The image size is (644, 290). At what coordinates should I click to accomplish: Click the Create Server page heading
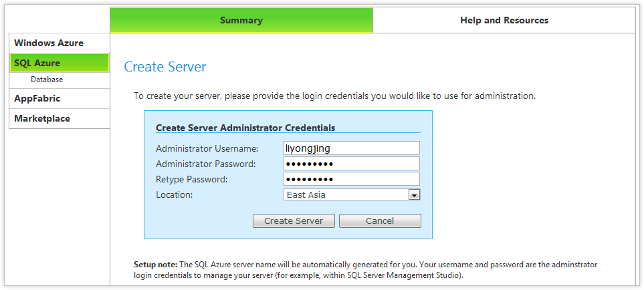coord(165,67)
